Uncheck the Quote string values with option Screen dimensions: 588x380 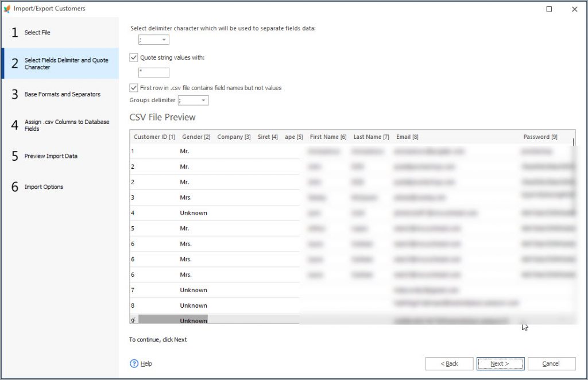[x=133, y=57]
